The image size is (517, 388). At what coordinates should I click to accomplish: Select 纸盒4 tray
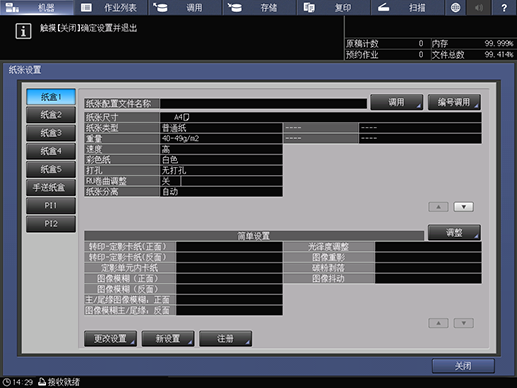(51, 151)
